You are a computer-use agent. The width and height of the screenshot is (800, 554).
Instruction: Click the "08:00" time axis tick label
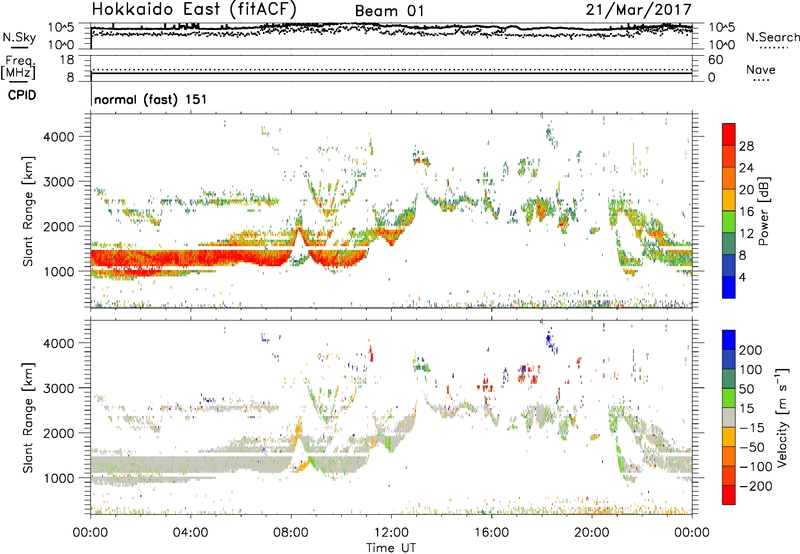[x=291, y=533]
